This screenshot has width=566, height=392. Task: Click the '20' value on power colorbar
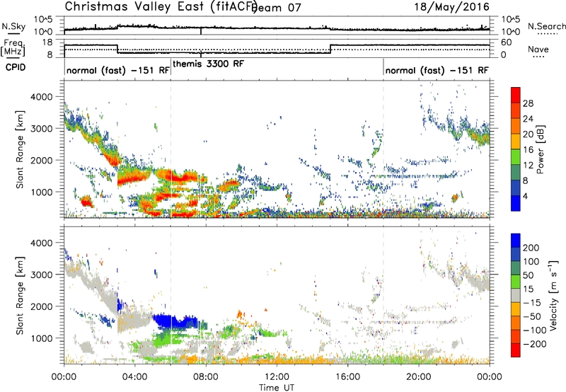tap(528, 134)
